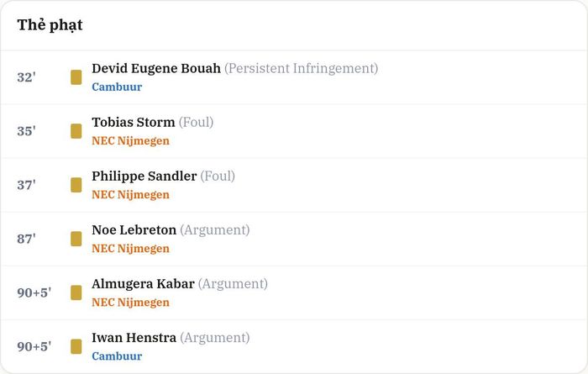This screenshot has height=374, width=588.
Task: Open Cambuur team link under Iwan Henstra
Action: pyautogui.click(x=117, y=356)
